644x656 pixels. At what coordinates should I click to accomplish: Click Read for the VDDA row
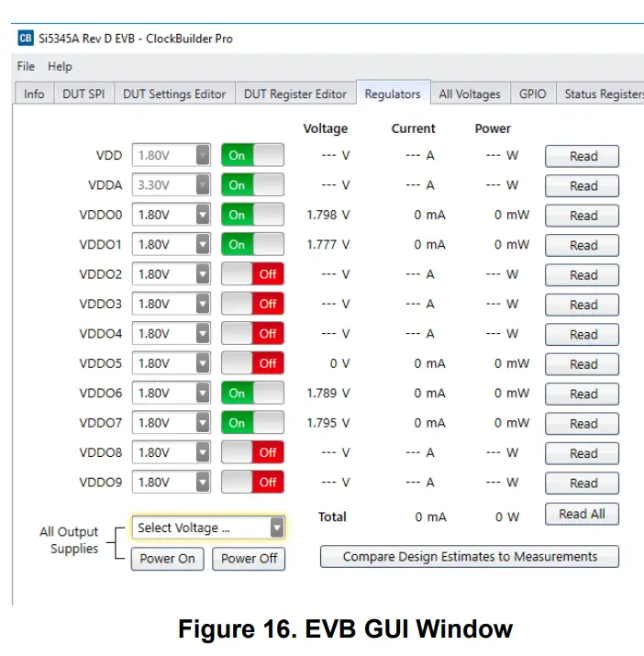pyautogui.click(x=582, y=185)
